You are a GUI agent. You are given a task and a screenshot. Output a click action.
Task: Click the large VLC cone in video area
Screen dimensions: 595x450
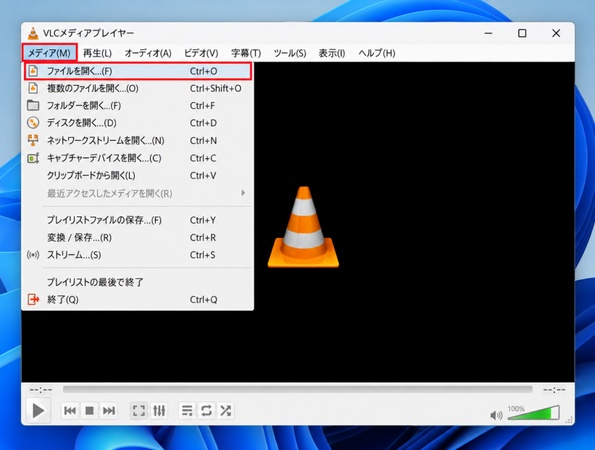point(303,227)
